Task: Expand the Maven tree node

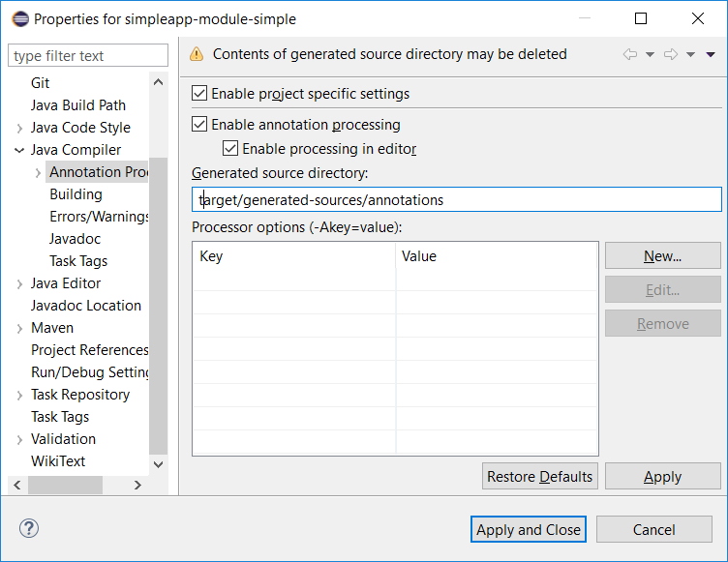Action: [x=19, y=328]
